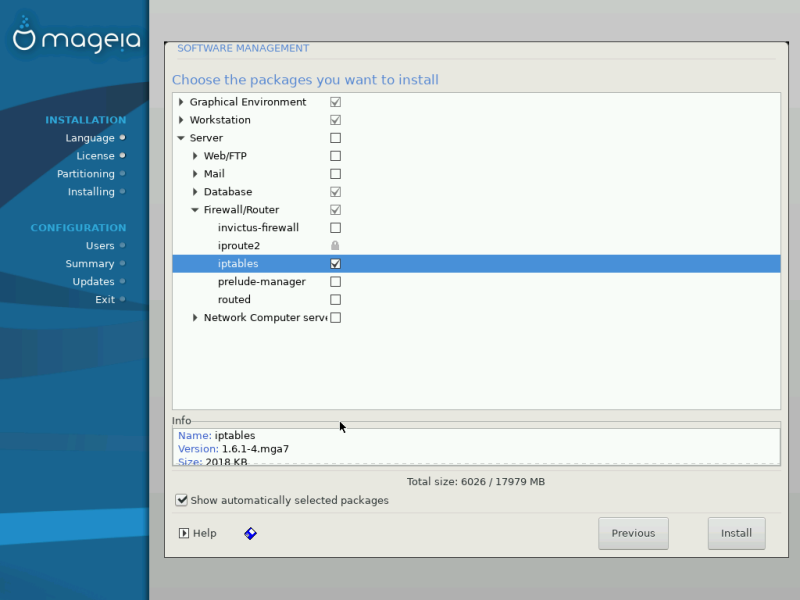Click the INSTALLATION section heading

(x=86, y=120)
